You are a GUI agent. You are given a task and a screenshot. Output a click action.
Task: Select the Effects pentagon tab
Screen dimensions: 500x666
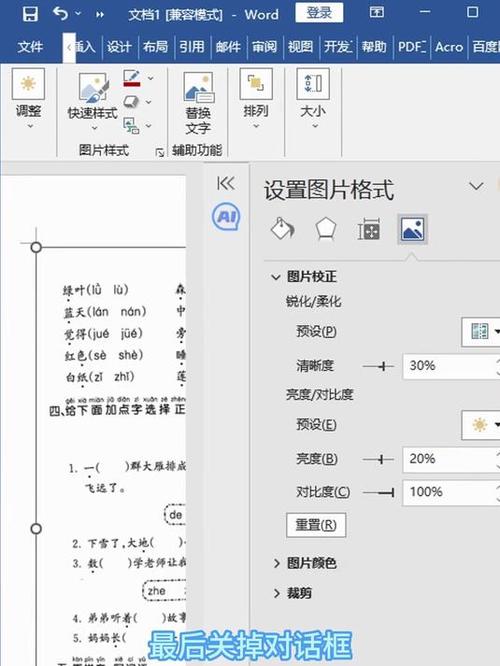click(326, 229)
